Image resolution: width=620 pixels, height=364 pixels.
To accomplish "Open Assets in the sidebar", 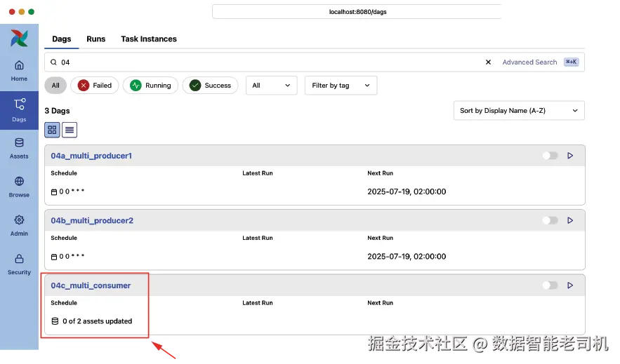I will pos(19,149).
